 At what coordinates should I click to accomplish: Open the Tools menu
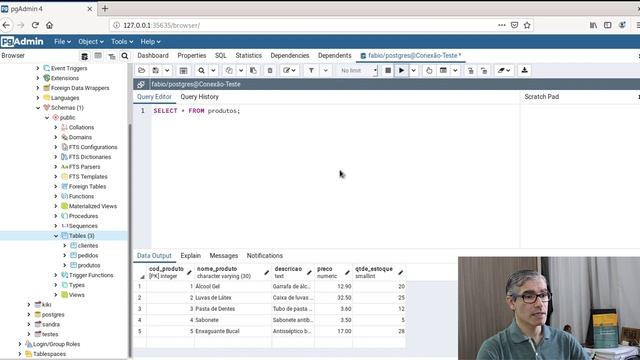tap(122, 42)
